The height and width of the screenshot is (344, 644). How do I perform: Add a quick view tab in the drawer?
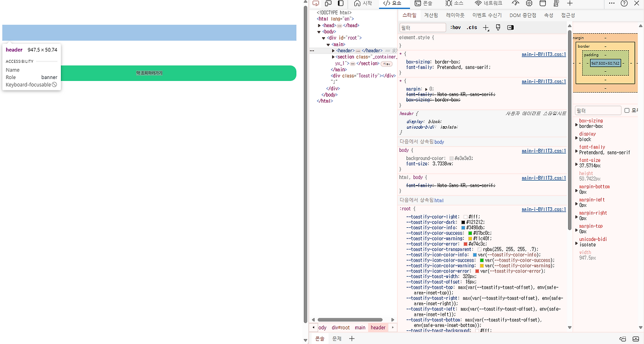(352, 339)
